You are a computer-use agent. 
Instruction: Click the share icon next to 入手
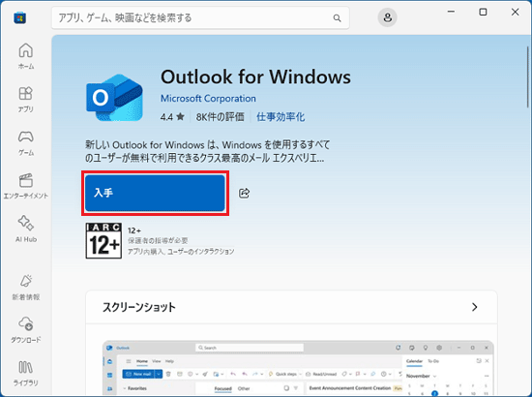245,193
